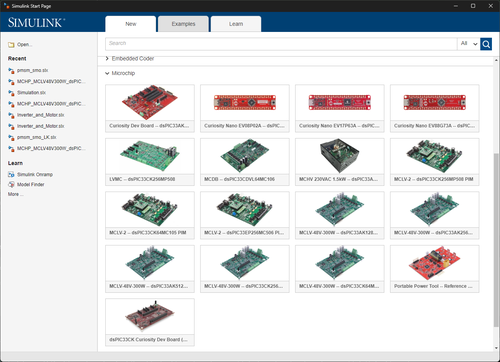Click the Open folder icon
The width and height of the screenshot is (500, 362).
pyautogui.click(x=11, y=45)
